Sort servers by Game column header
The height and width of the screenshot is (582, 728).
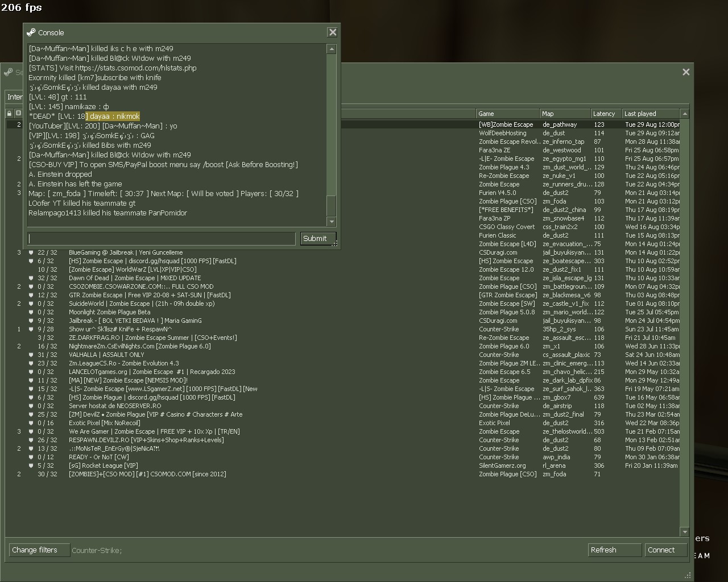point(508,114)
